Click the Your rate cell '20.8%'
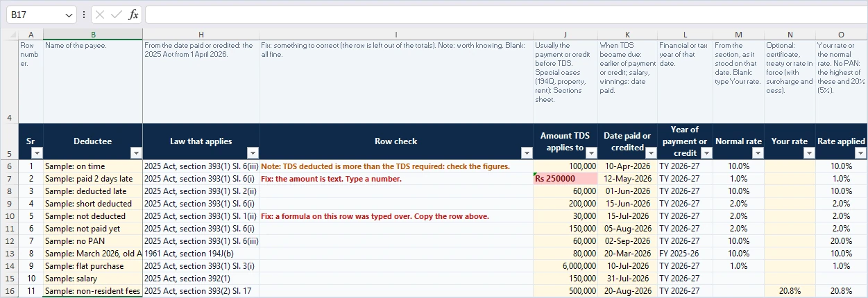 (790, 291)
